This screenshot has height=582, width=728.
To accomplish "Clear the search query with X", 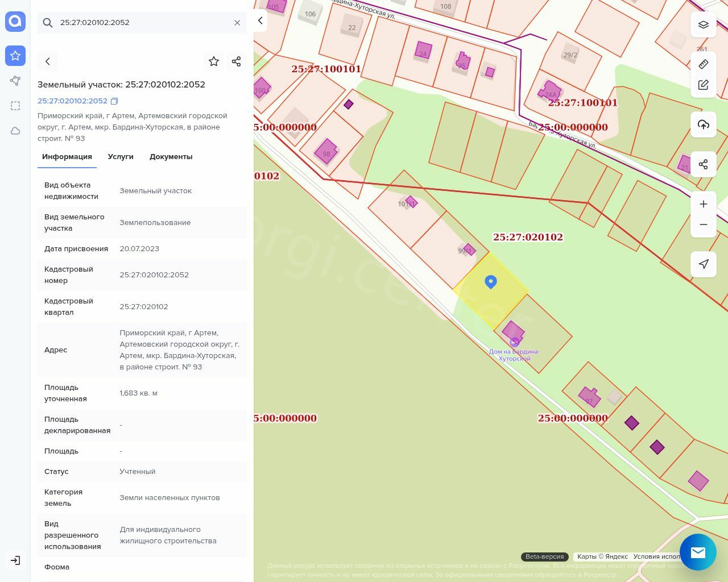I will pyautogui.click(x=237, y=23).
